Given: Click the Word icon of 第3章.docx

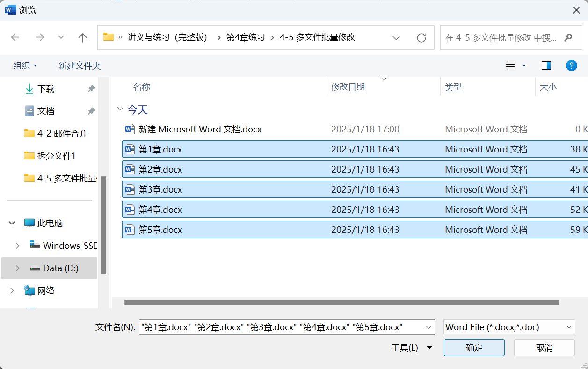Looking at the screenshot, I should [x=130, y=189].
